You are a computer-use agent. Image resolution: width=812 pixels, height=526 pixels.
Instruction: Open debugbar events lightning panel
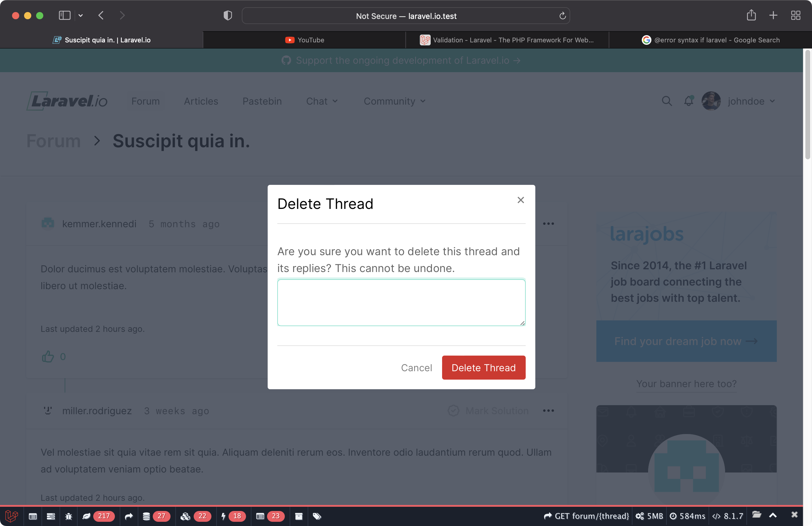pos(223,516)
